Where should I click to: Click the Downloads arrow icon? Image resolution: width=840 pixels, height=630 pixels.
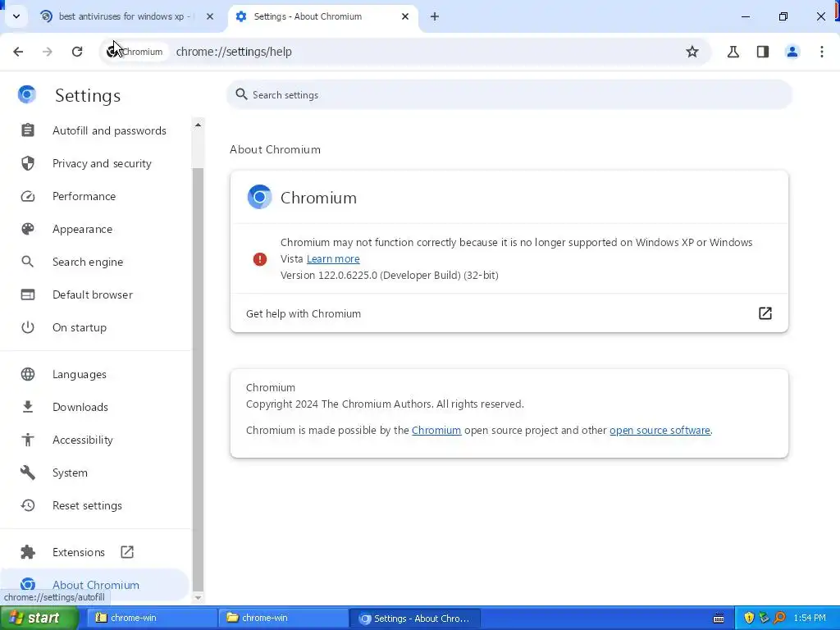click(28, 407)
